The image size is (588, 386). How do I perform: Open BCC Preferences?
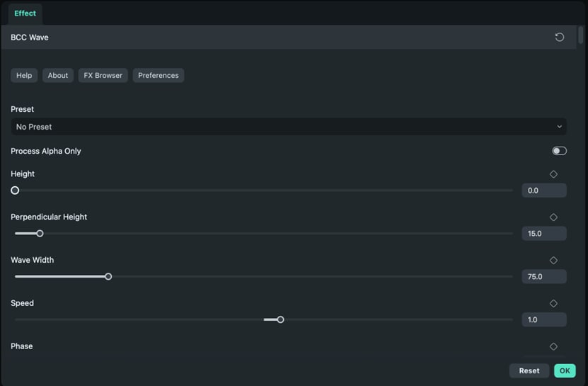tap(158, 75)
